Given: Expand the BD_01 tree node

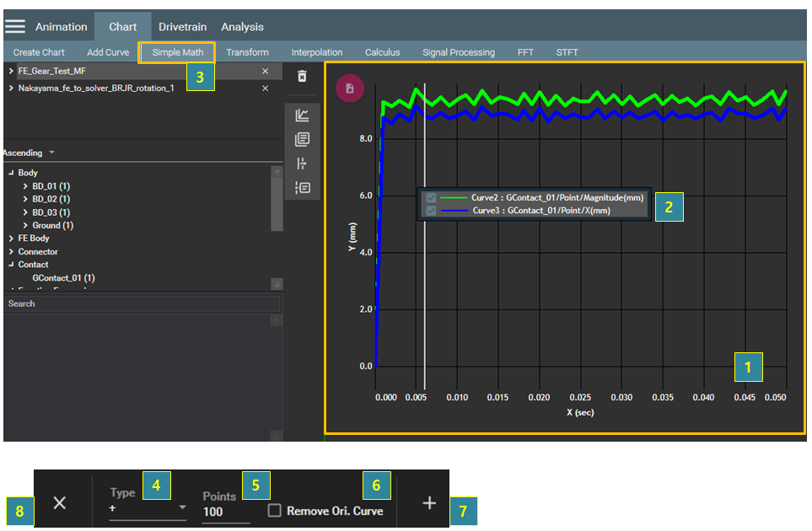Looking at the screenshot, I should pyautogui.click(x=26, y=186).
